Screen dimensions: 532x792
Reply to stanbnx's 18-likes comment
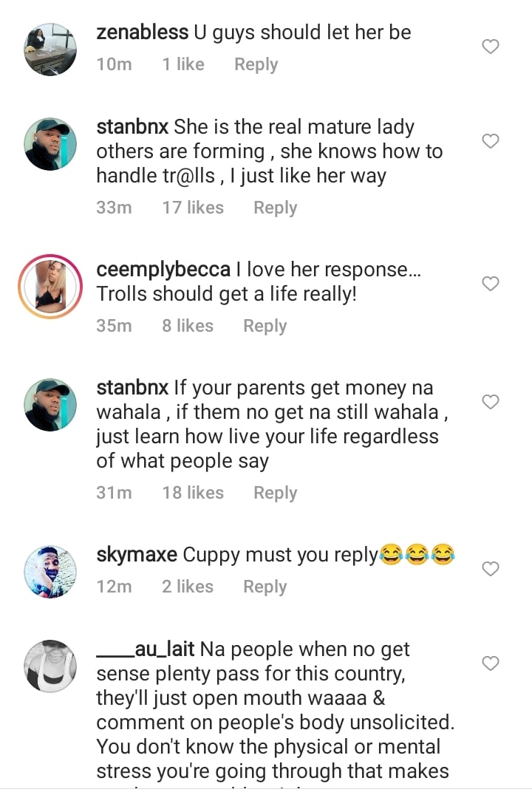(275, 493)
